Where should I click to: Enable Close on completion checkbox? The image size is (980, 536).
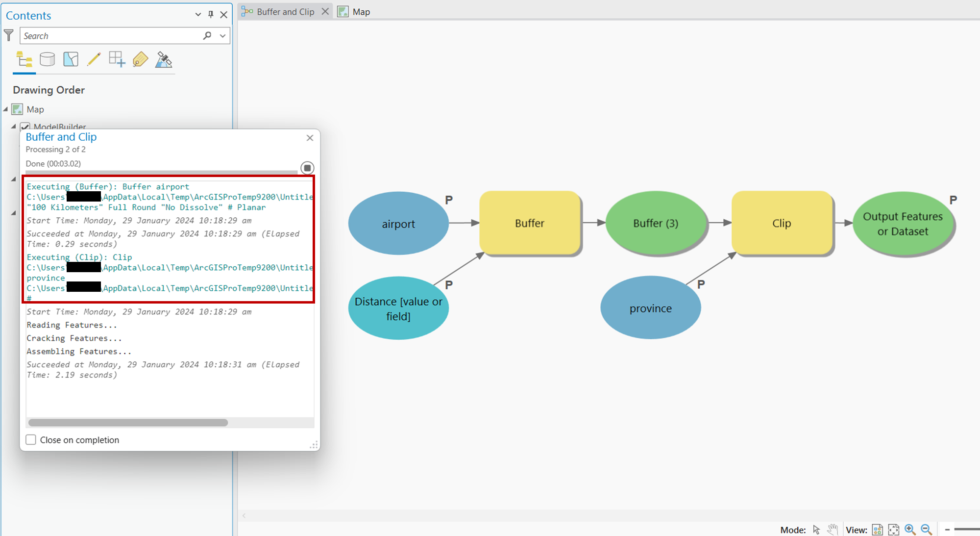point(31,440)
